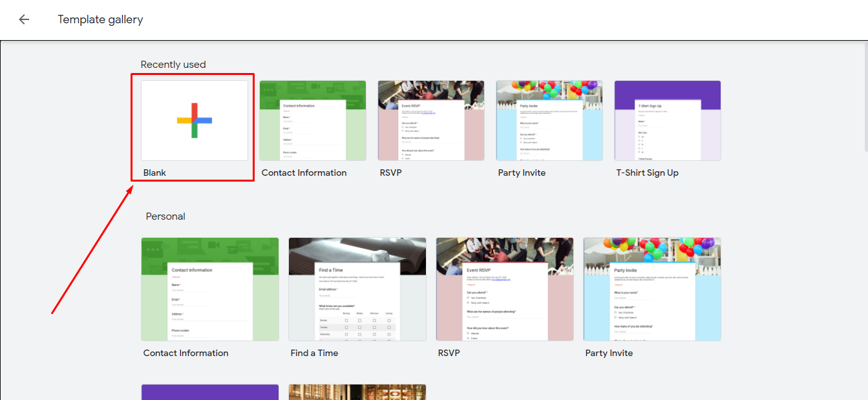Open the T-Shirt Sign Up template thumbnail
The height and width of the screenshot is (400, 868).
[x=668, y=120]
